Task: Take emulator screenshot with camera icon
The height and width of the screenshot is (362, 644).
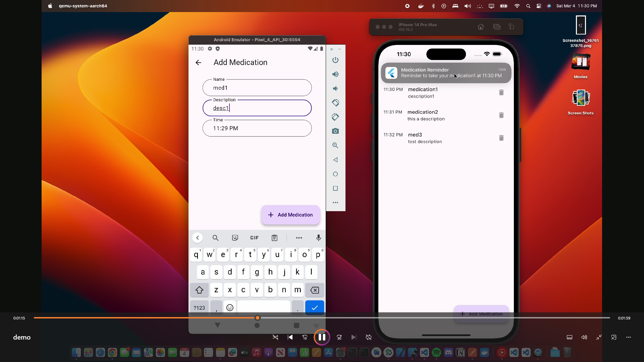Action: (335, 131)
